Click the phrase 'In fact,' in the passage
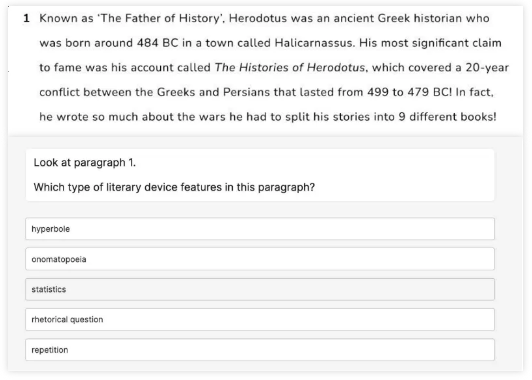Screen dimensions: 532x380 click(x=474, y=92)
